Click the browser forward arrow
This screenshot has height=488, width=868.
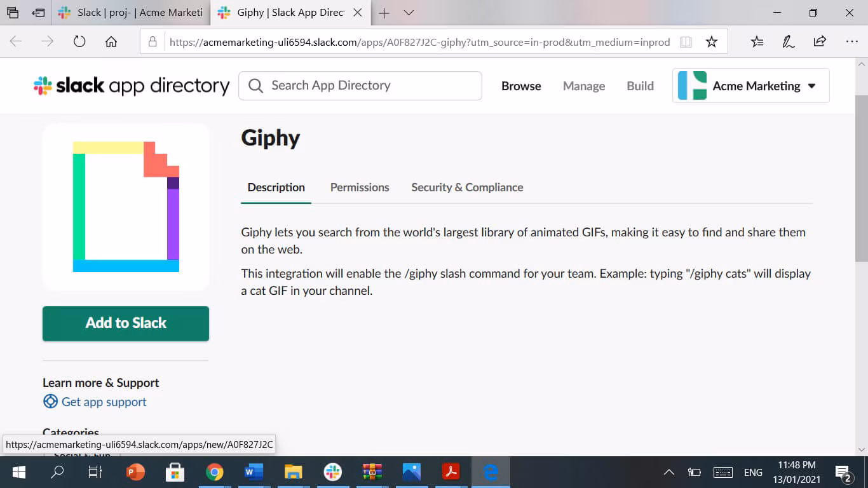tap(48, 42)
